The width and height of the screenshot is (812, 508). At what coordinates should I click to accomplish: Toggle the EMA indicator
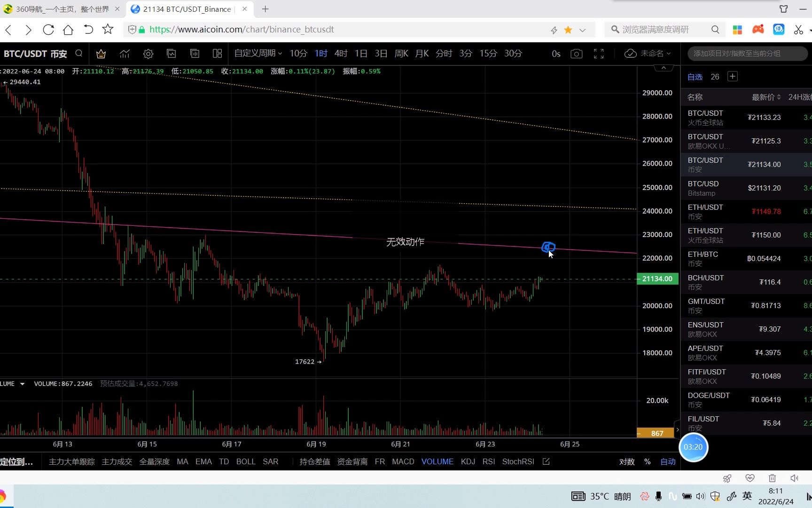point(203,461)
